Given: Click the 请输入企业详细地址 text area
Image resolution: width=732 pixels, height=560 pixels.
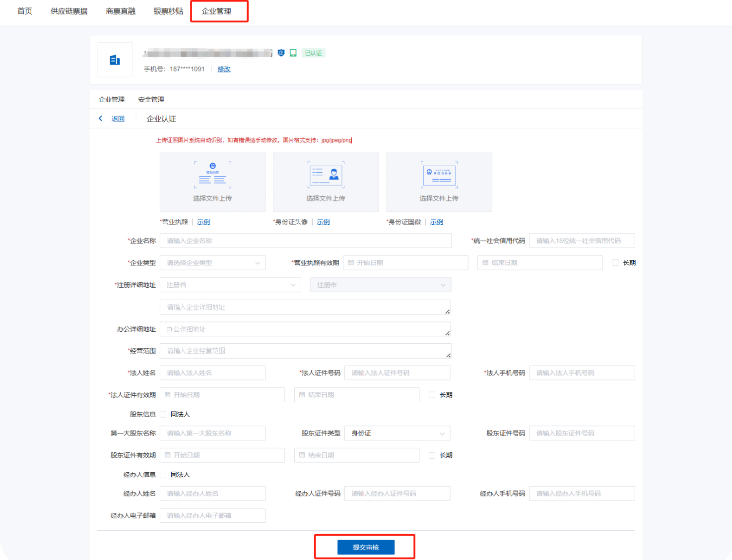Looking at the screenshot, I should (x=305, y=307).
